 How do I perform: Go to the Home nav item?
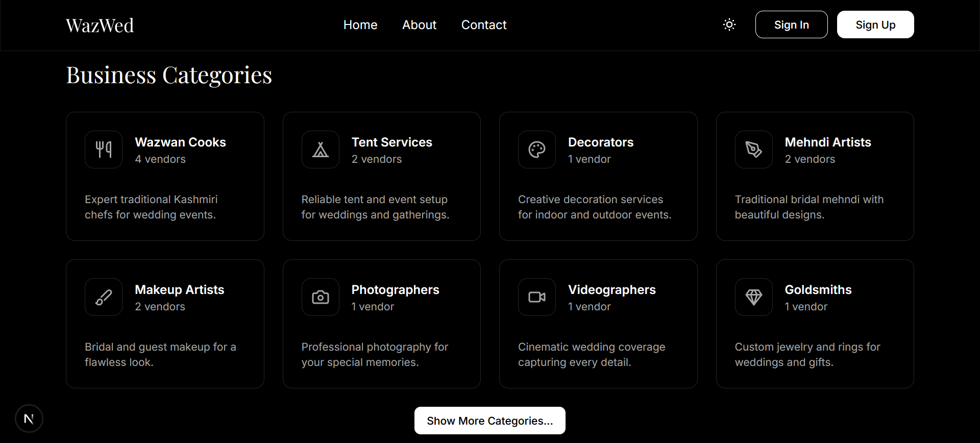pos(360,25)
